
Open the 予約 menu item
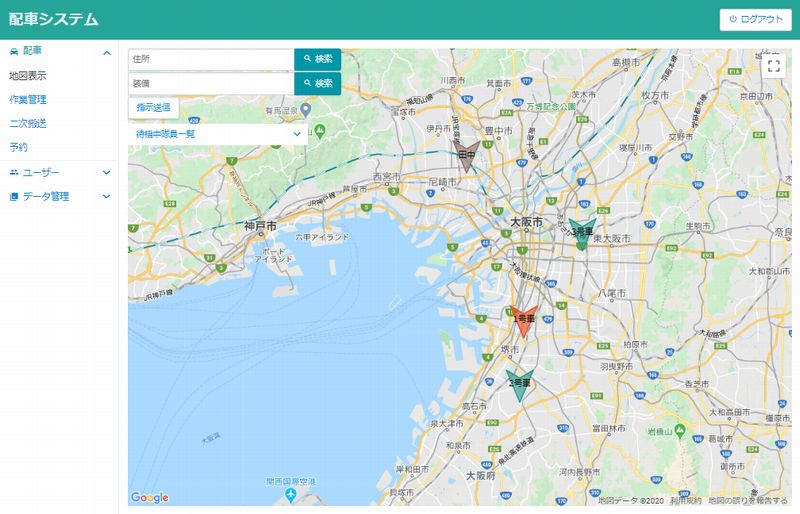point(18,148)
